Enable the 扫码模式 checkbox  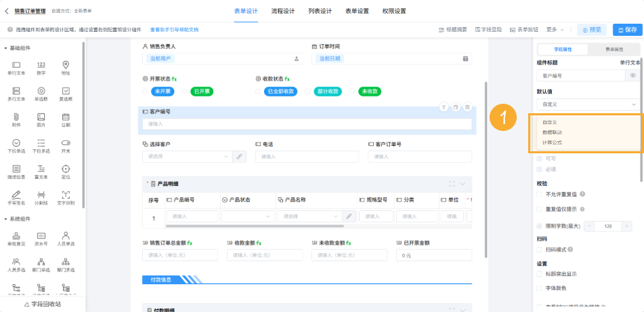(539, 250)
